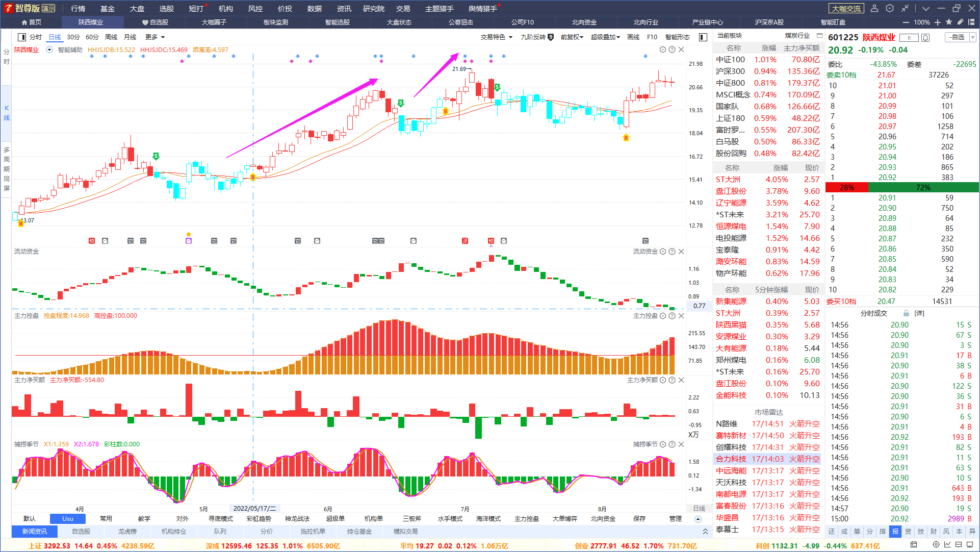
Task: Open help for 主力控盘 indicator
Action: point(672,316)
